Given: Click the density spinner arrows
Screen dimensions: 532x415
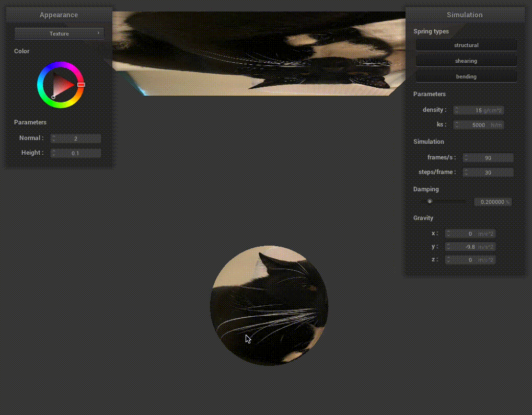Looking at the screenshot, I should pyautogui.click(x=456, y=110).
